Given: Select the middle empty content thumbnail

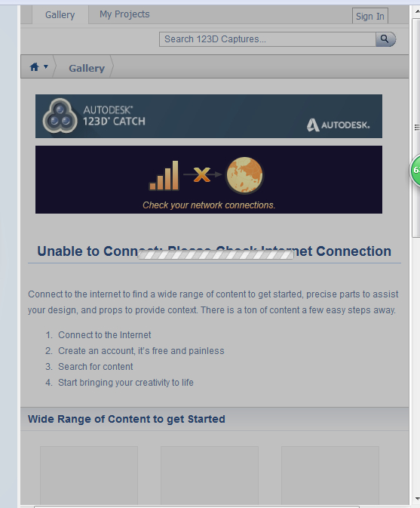Looking at the screenshot, I should (x=210, y=476).
